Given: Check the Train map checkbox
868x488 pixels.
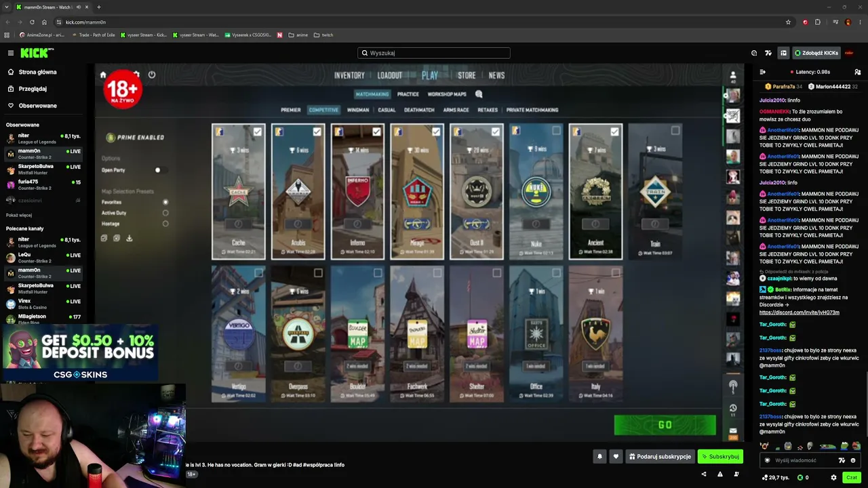Looking at the screenshot, I should [675, 131].
